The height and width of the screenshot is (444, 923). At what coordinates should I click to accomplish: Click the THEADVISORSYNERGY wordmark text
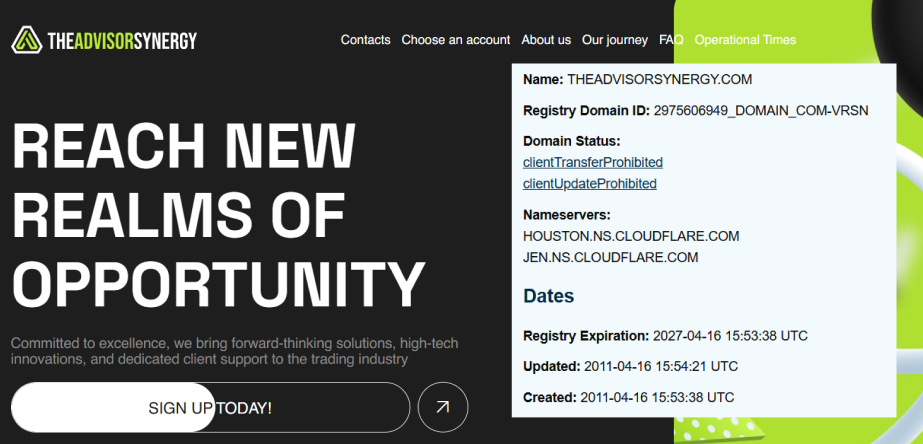tap(122, 41)
